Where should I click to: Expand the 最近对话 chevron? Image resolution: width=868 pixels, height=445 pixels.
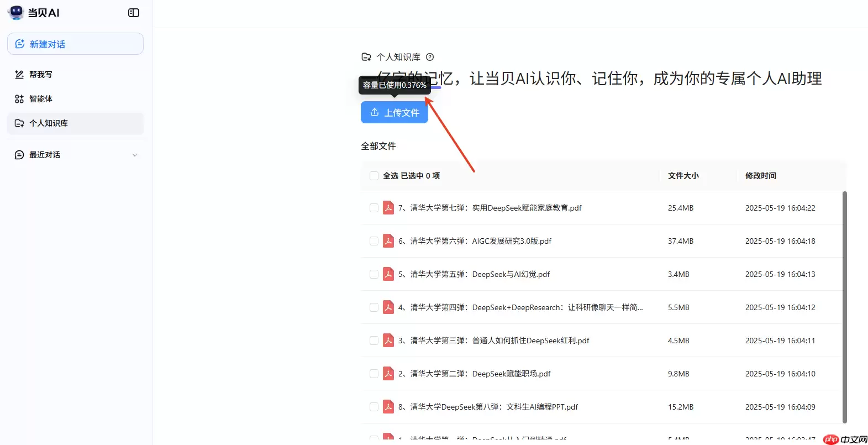(x=135, y=155)
